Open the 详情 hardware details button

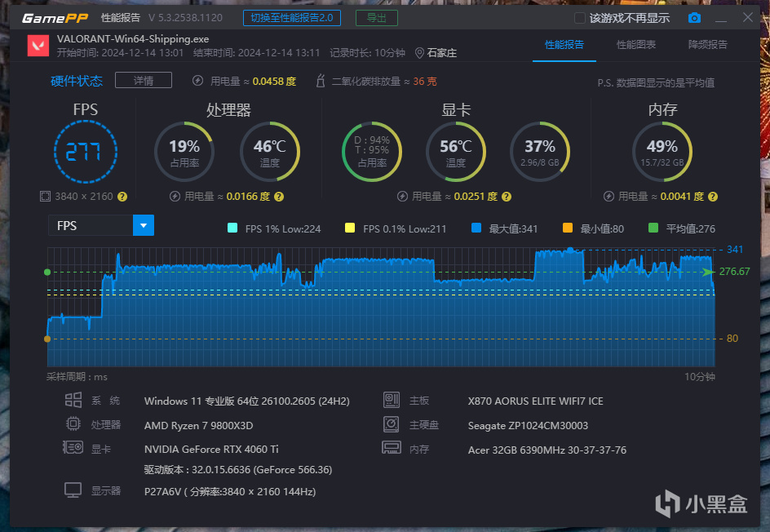pyautogui.click(x=144, y=80)
